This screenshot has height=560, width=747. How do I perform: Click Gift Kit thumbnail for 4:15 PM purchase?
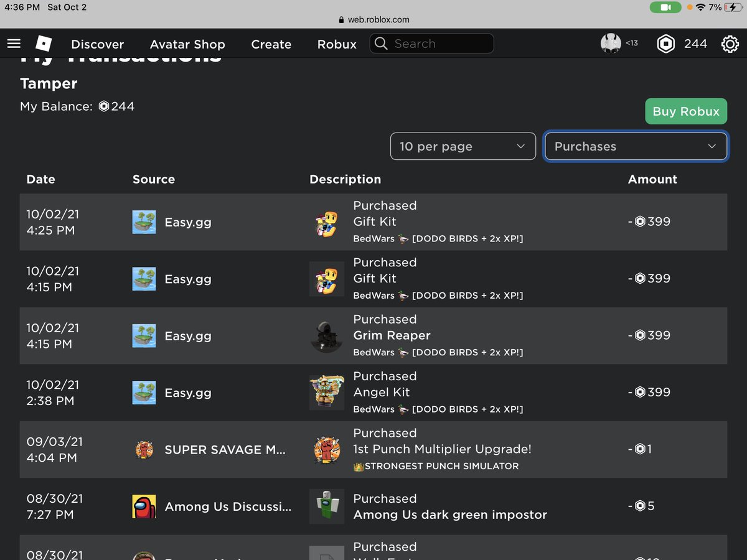[327, 279]
